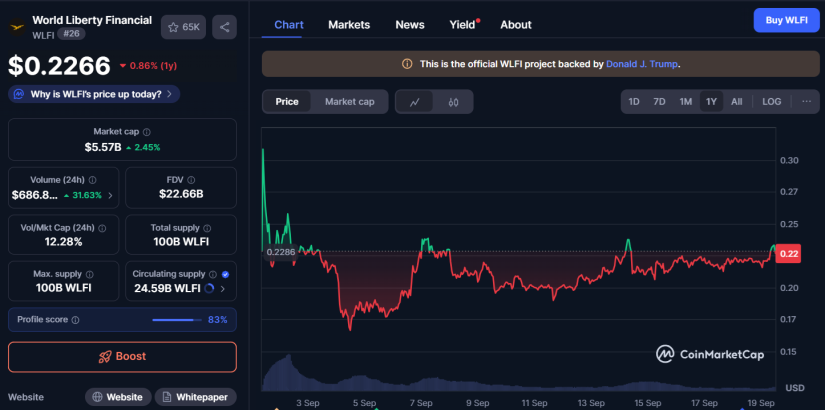The height and width of the screenshot is (410, 825).
Task: Click the 0.2286 reference price label on chart
Action: (x=280, y=252)
